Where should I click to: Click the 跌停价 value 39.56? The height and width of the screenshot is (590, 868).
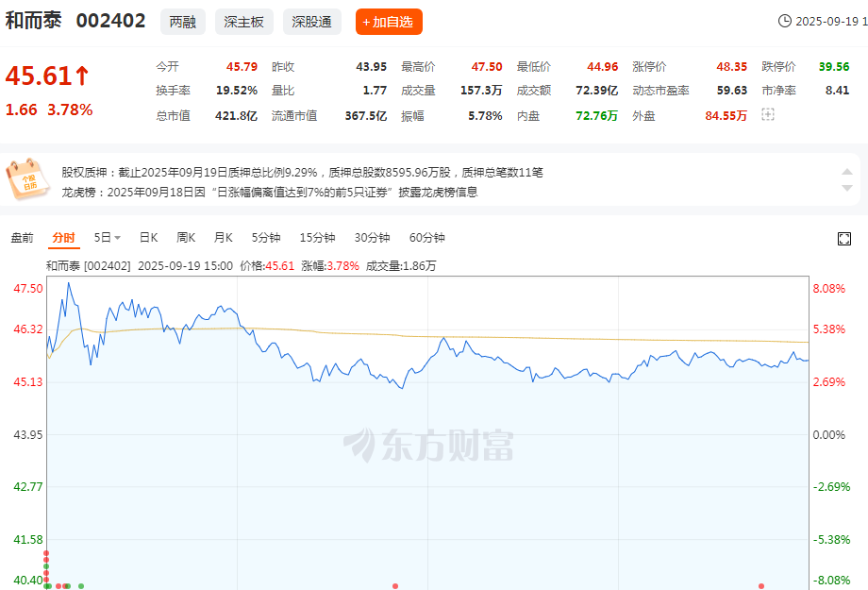[834, 66]
